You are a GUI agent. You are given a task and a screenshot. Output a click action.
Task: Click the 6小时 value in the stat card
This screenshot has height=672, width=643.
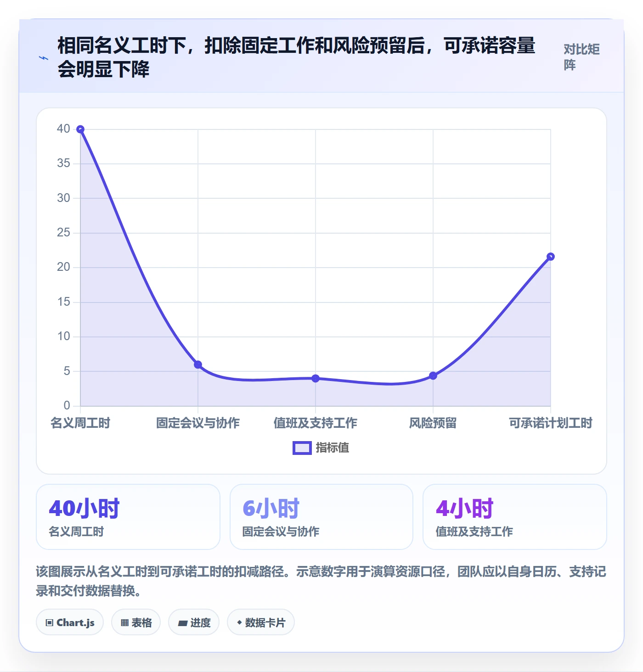tap(271, 509)
